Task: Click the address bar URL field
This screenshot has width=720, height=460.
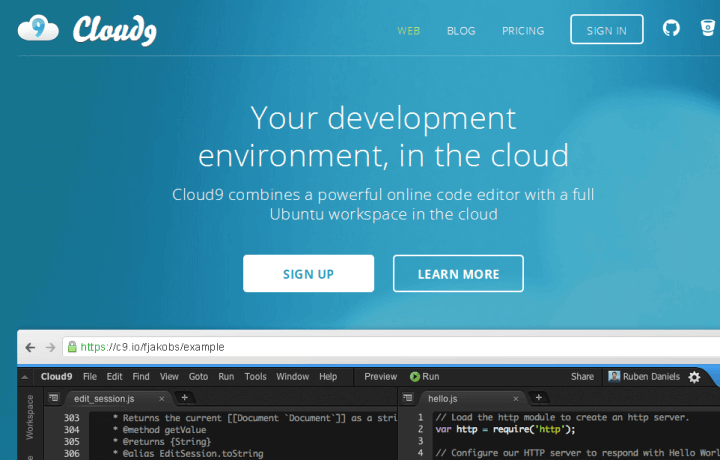Action: click(x=391, y=347)
